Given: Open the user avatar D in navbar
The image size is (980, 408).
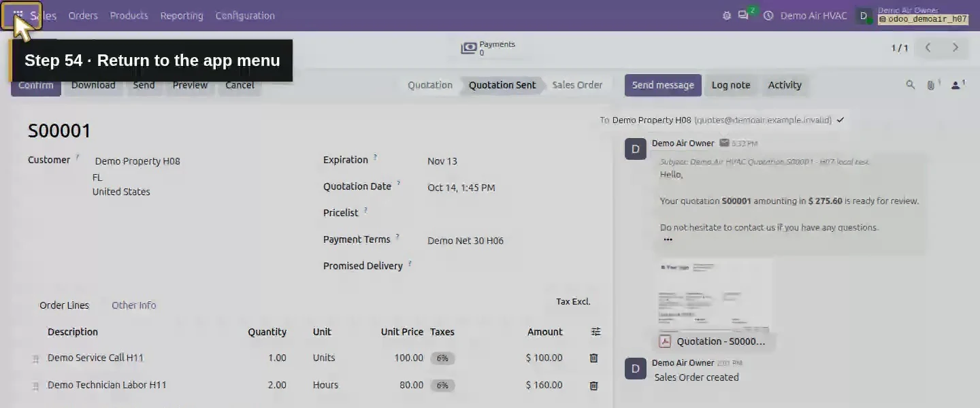Looking at the screenshot, I should point(864,16).
